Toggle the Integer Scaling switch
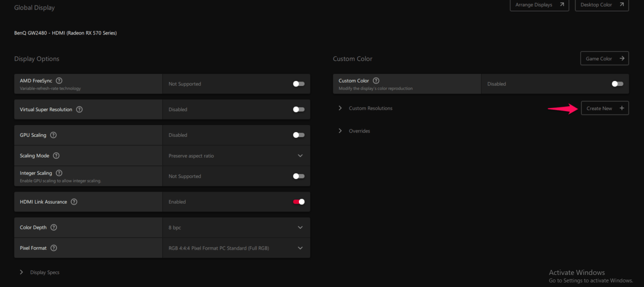 [x=299, y=176]
